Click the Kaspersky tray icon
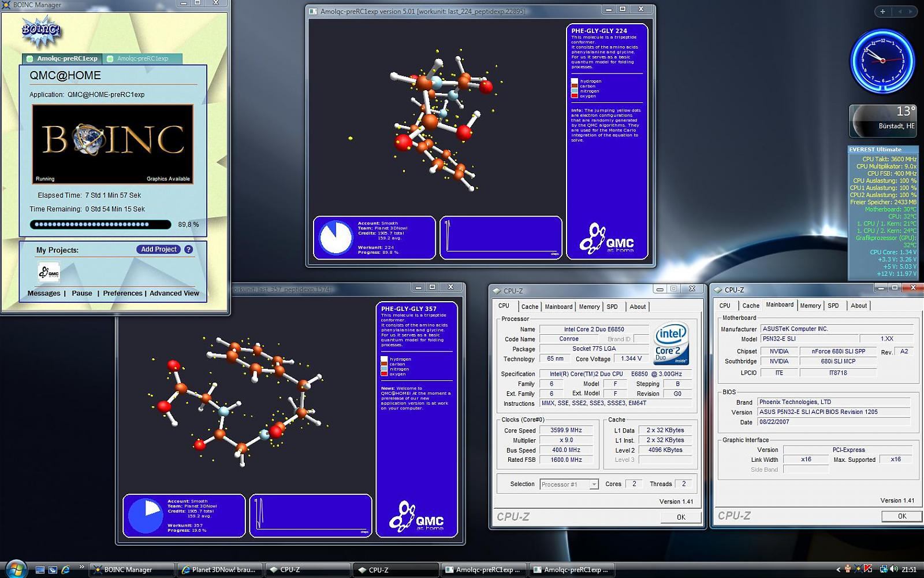Screen dimensions: 924x578 (x=867, y=569)
